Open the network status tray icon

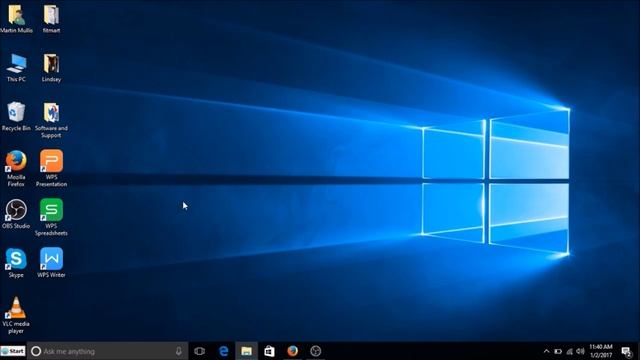[x=570, y=351]
